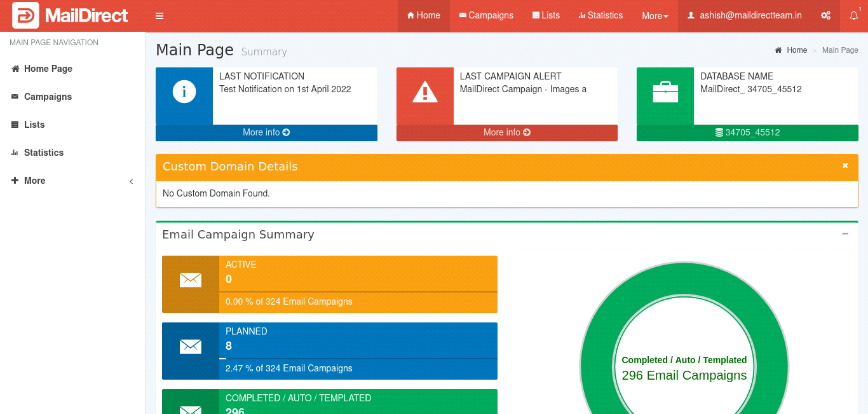868x414 pixels.
Task: Toggle the sidebar with hamburger icon
Action: [159, 16]
